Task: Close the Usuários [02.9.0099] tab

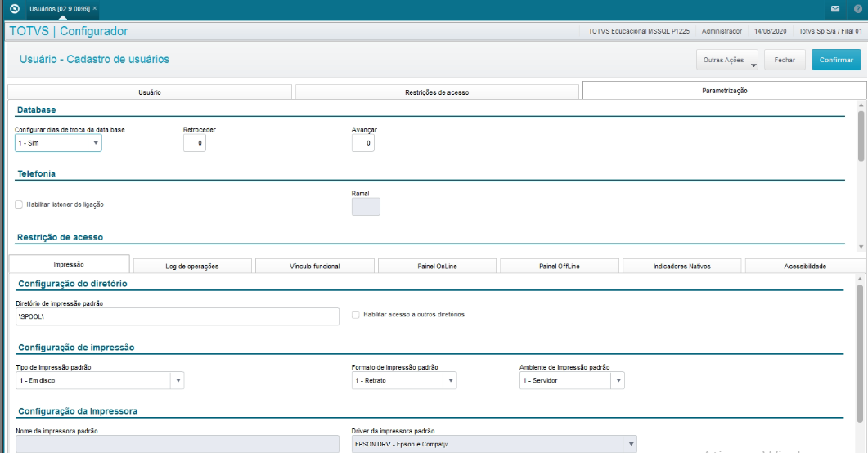Action: click(95, 8)
